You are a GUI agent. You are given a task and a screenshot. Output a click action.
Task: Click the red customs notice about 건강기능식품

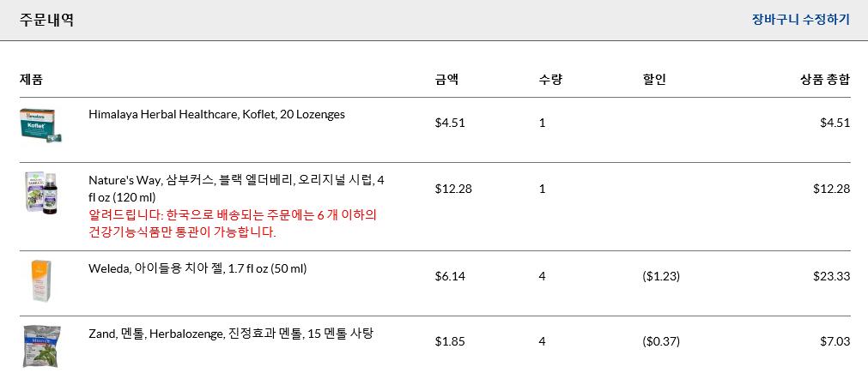[233, 223]
